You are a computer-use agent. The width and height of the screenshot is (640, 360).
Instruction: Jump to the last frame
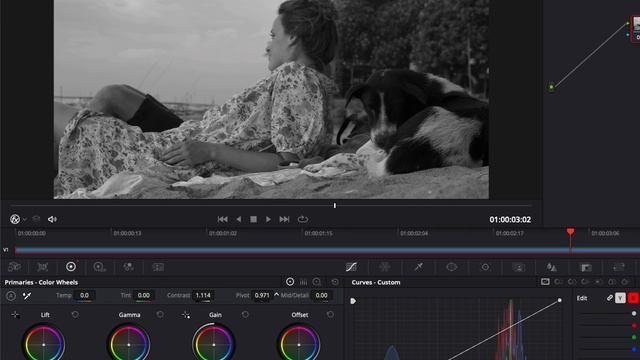284,219
